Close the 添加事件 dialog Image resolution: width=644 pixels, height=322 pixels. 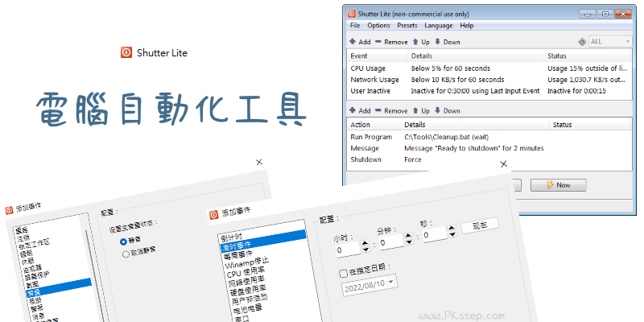pyautogui.click(x=504, y=164)
